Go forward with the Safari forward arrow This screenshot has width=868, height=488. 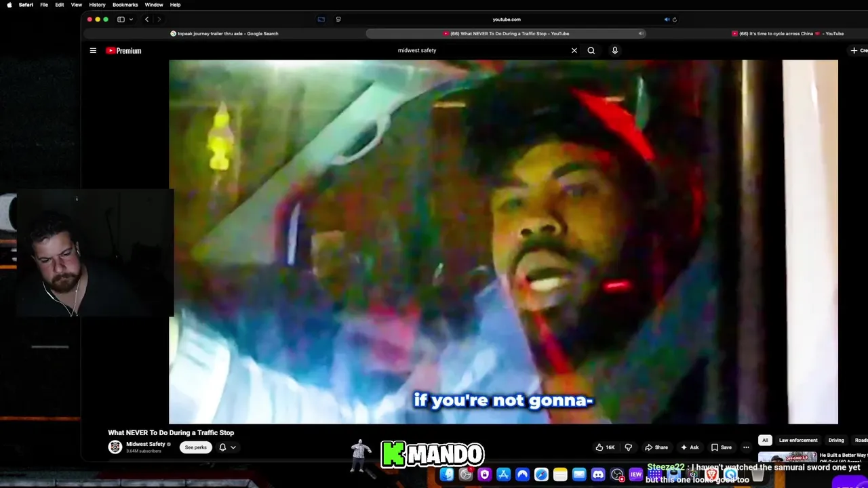click(x=159, y=20)
